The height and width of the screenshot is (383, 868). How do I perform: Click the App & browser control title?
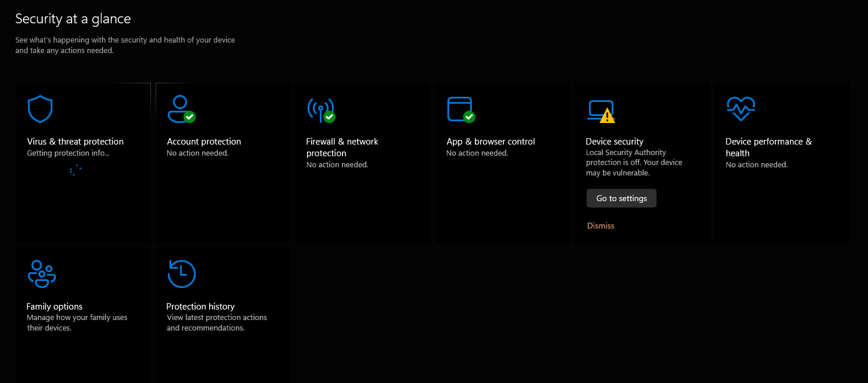pyautogui.click(x=491, y=142)
